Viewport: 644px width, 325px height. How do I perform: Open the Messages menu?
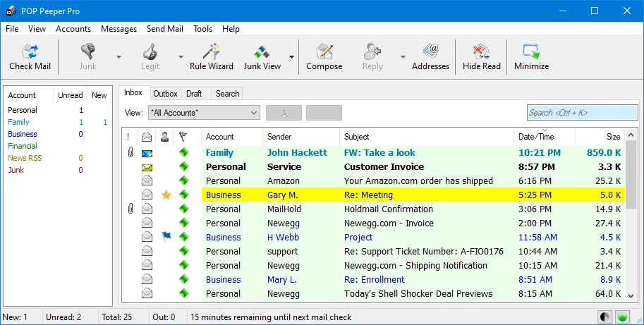tap(119, 29)
